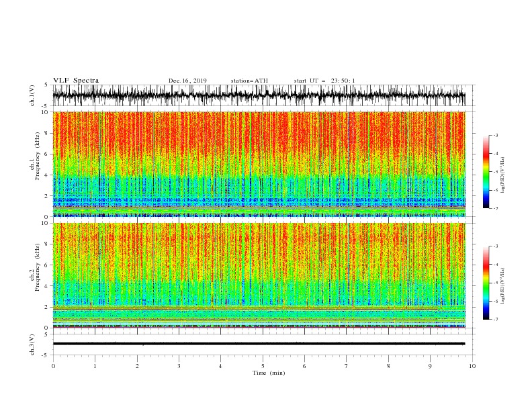
Task: Click the -6 label on lower colorbar
Action: coord(496,301)
